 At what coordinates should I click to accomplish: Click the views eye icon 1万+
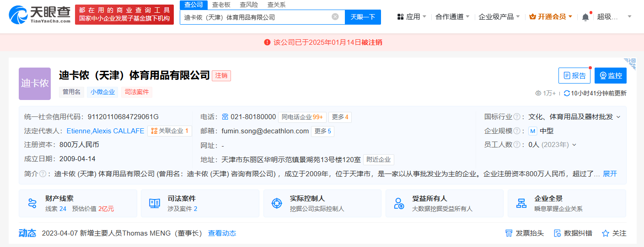[538, 93]
